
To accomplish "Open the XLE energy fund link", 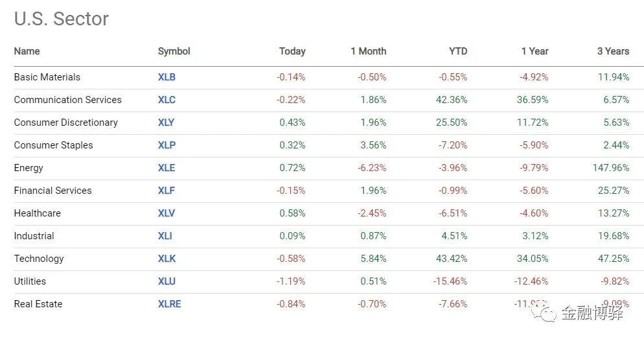I will (x=167, y=168).
